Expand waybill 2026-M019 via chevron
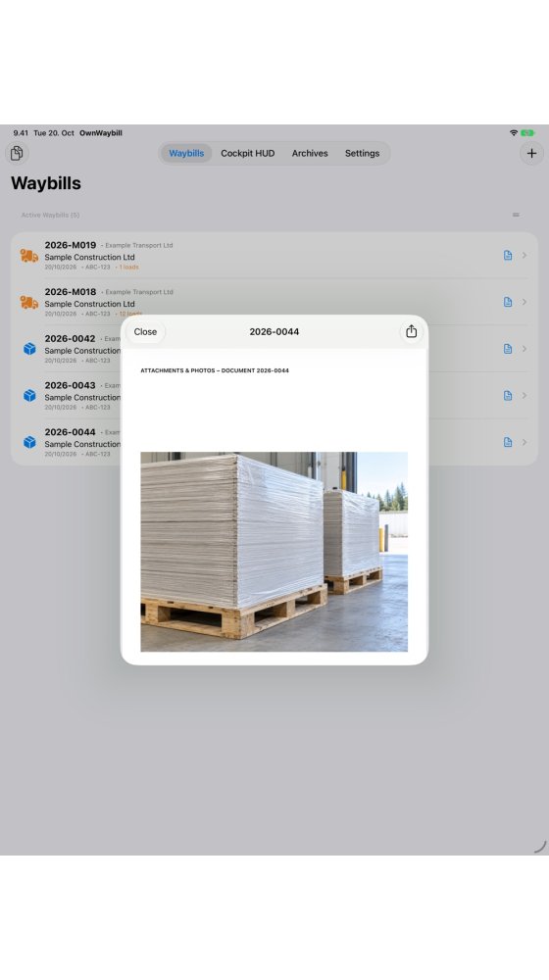Image resolution: width=549 pixels, height=980 pixels. pyautogui.click(x=524, y=255)
